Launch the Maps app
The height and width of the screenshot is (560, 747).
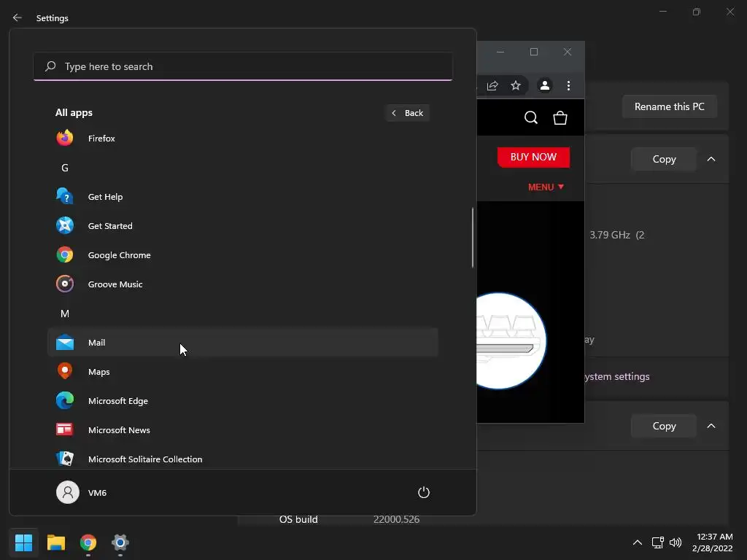click(242, 371)
